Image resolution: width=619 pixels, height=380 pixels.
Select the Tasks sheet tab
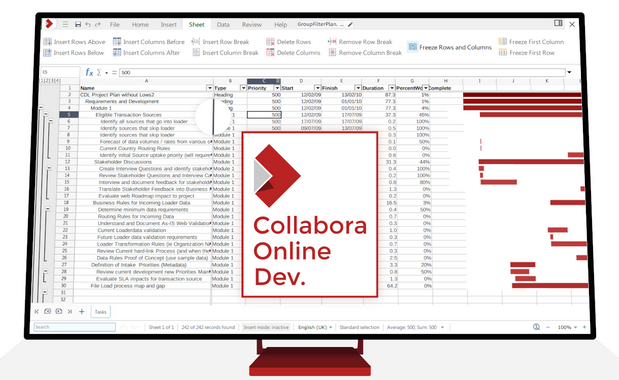point(101,312)
